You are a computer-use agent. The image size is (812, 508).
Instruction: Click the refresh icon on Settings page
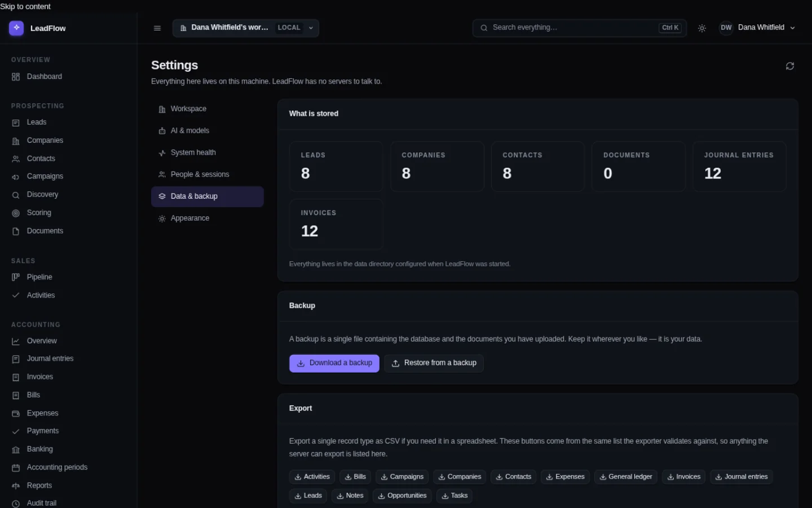pyautogui.click(x=790, y=66)
